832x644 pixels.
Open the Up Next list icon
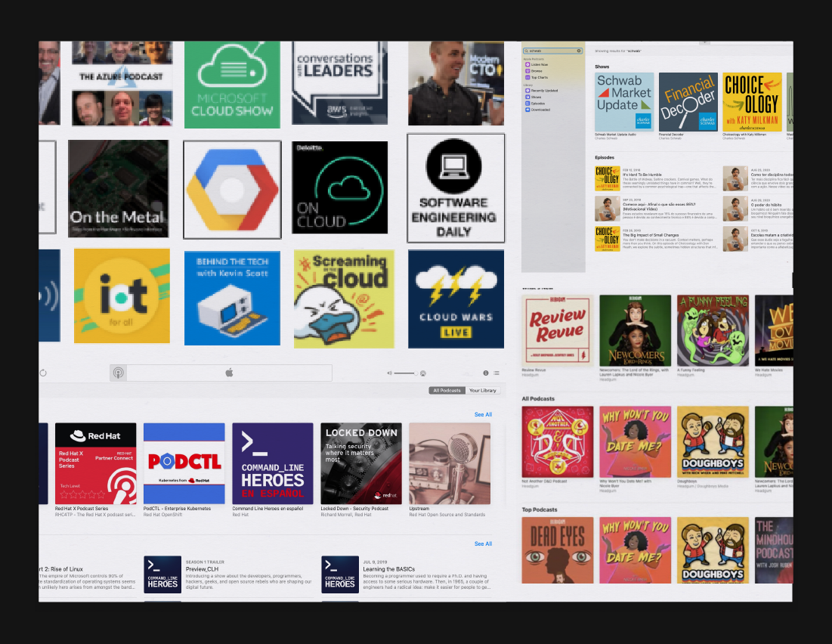[496, 373]
